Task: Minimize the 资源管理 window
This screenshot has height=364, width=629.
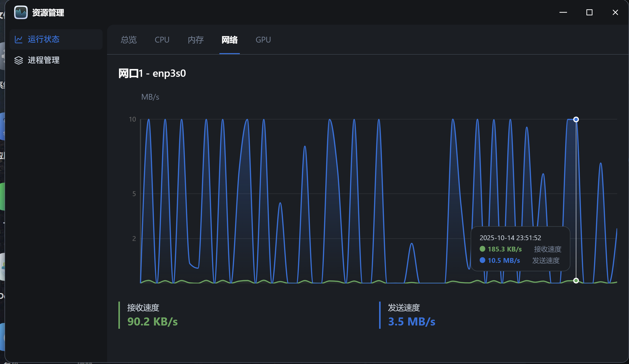Action: pos(563,12)
